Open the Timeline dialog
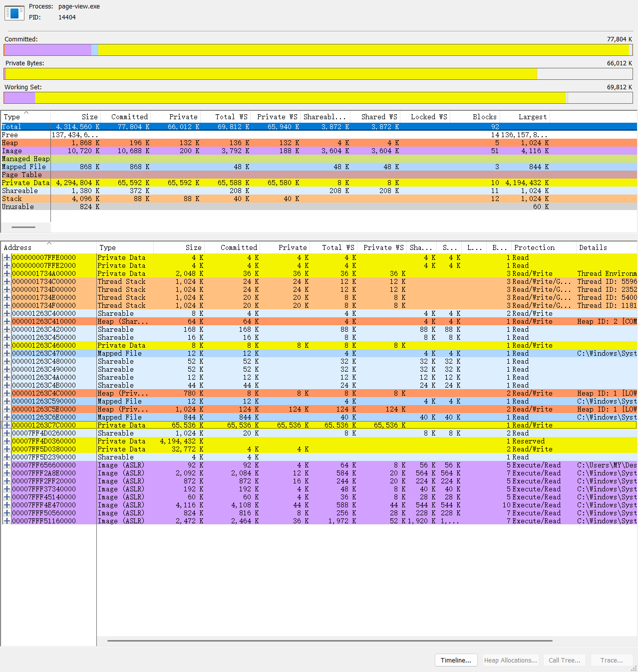638x672 pixels. (x=456, y=660)
